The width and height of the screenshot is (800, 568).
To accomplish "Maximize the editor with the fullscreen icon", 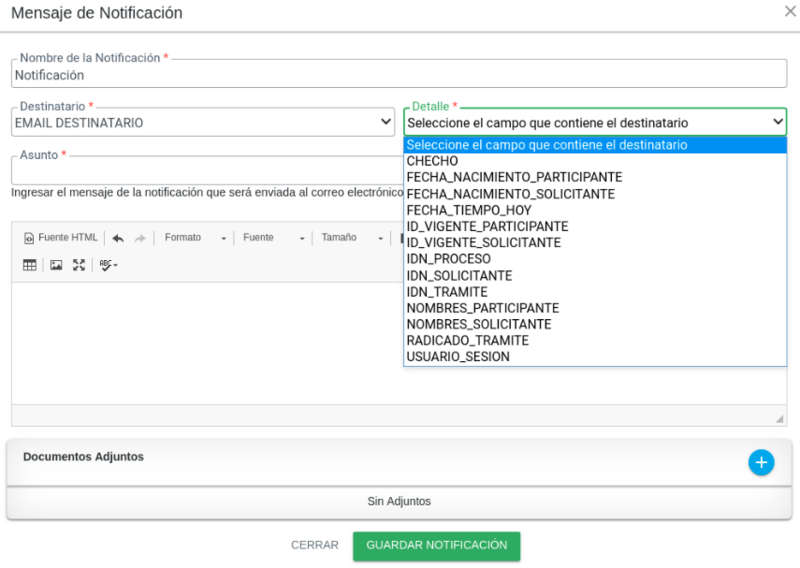I will (79, 265).
